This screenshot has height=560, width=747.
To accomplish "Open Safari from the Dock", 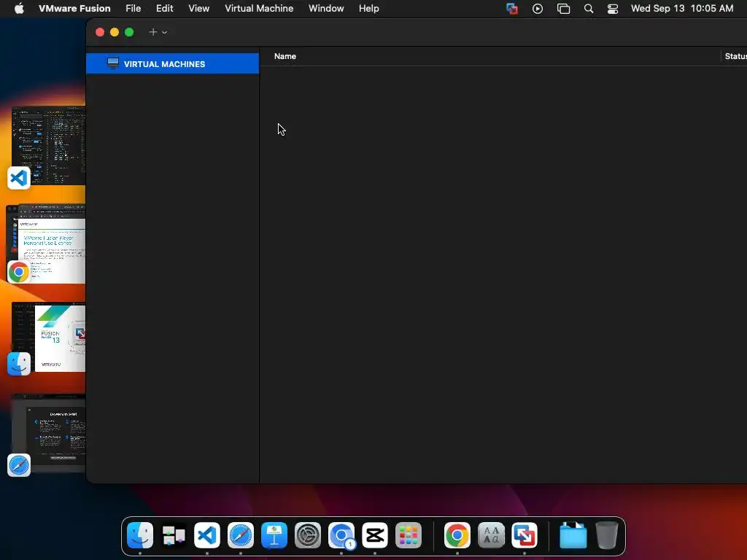I will [x=241, y=535].
